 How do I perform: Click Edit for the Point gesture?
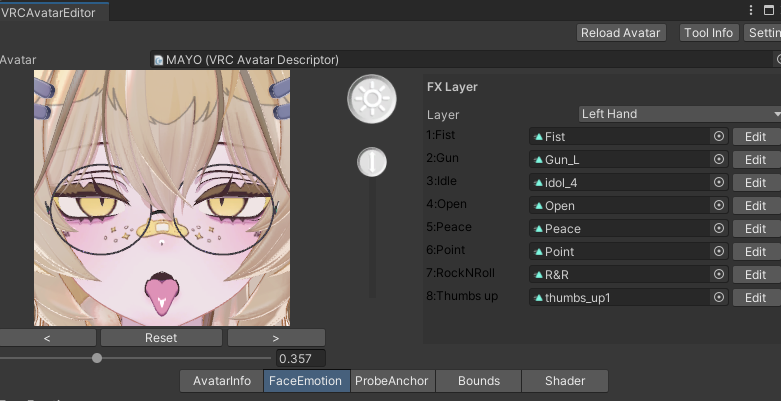[x=755, y=251]
